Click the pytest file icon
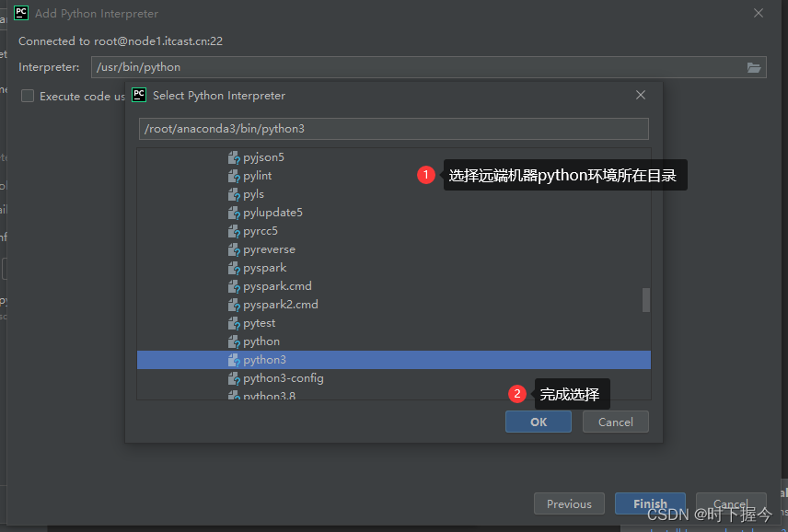The width and height of the screenshot is (788, 532). (x=234, y=324)
